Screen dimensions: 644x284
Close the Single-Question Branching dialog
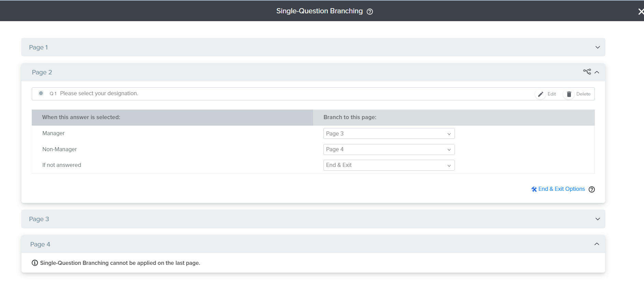pos(641,12)
